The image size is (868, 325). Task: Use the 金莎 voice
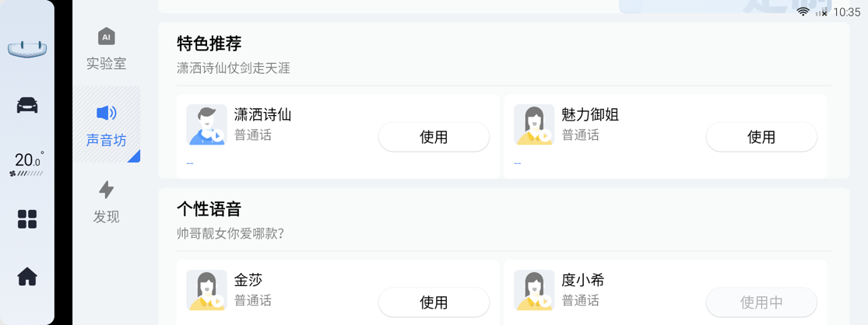tap(434, 302)
